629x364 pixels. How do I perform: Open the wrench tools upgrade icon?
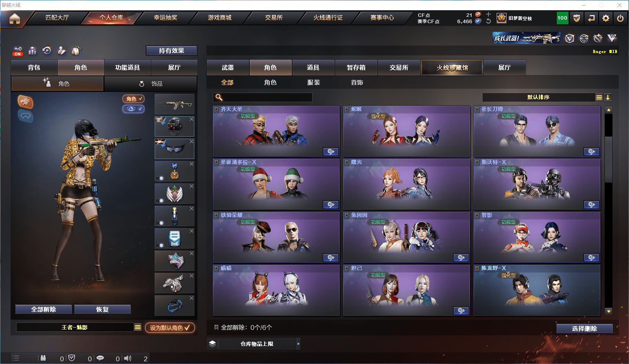[x=598, y=38]
